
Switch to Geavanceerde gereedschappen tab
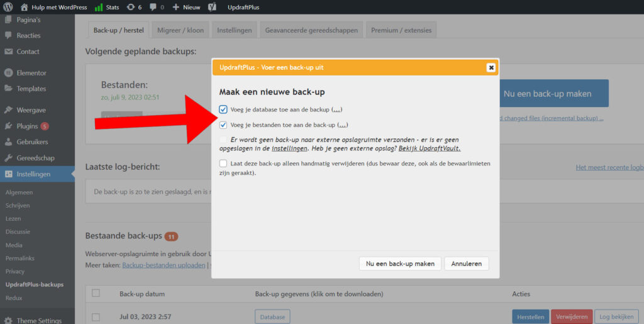coord(311,30)
